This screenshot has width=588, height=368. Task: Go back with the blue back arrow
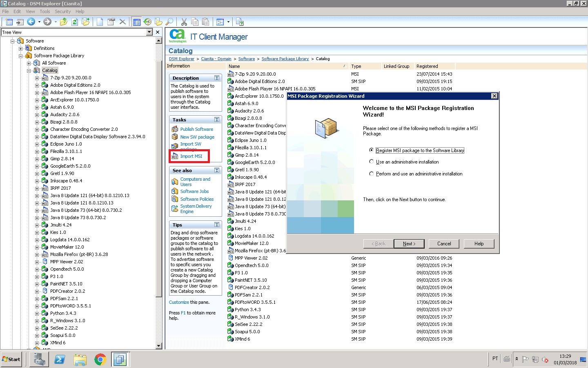(31, 22)
